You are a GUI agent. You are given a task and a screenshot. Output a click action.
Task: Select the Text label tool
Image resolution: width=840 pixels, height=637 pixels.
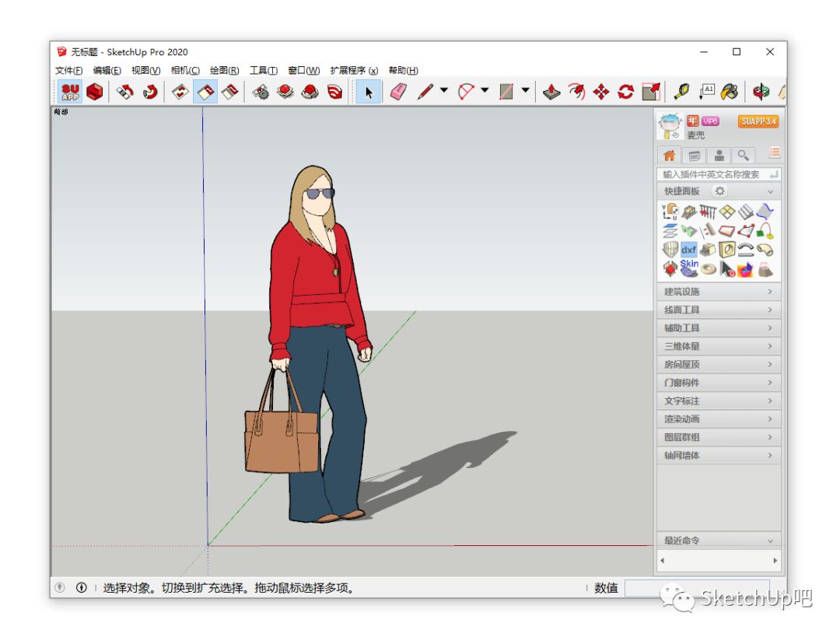[x=706, y=92]
